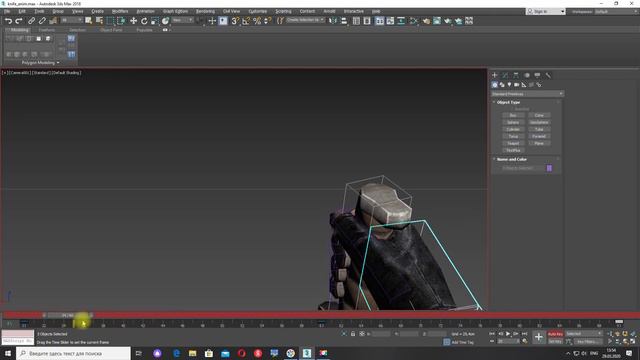Click the Select by Name icon
The height and width of the screenshot is (360, 640).
click(99, 20)
